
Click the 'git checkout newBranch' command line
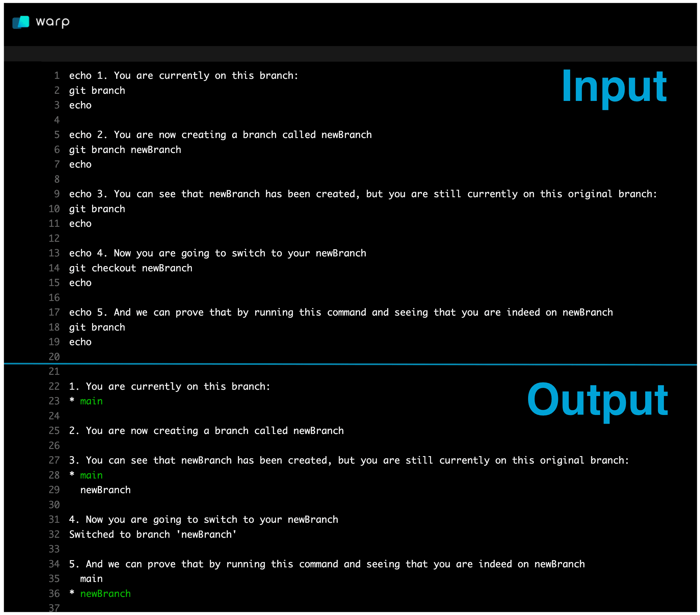tap(130, 268)
